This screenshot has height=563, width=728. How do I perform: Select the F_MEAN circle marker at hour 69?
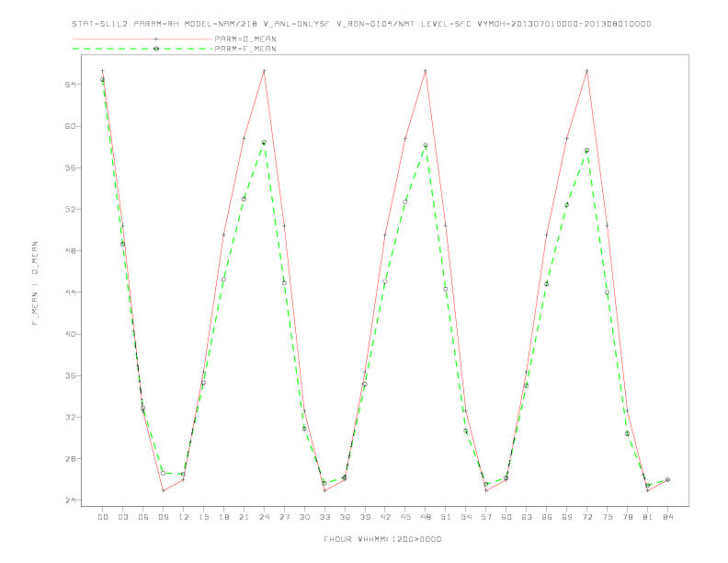[x=567, y=205]
